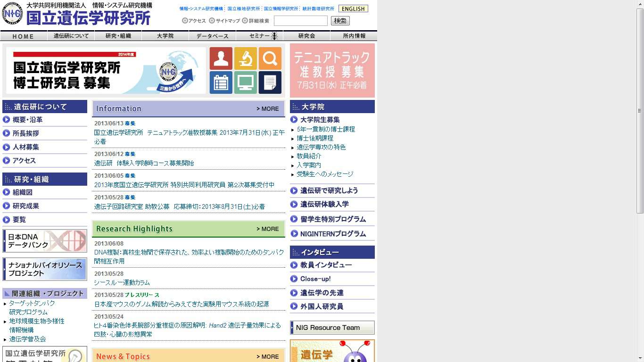Click the red person silhouette icon

[221, 58]
